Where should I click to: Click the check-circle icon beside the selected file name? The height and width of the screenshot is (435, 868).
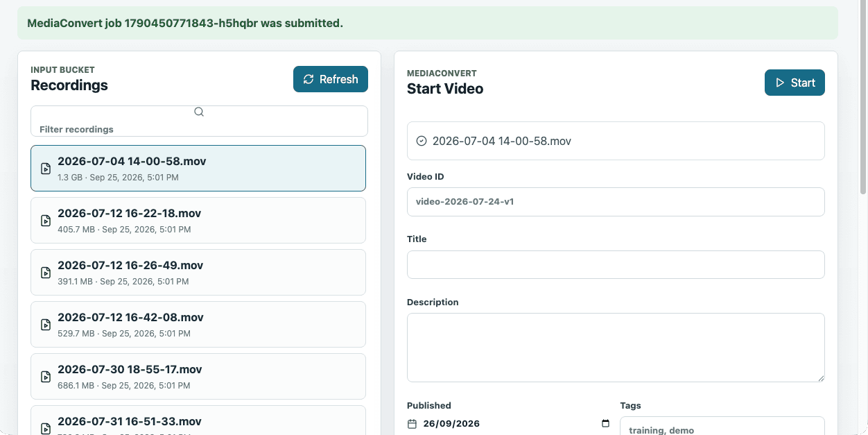[421, 141]
